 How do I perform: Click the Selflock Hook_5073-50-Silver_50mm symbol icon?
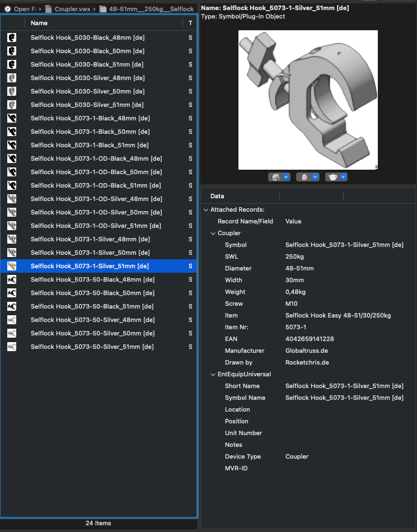(12, 333)
